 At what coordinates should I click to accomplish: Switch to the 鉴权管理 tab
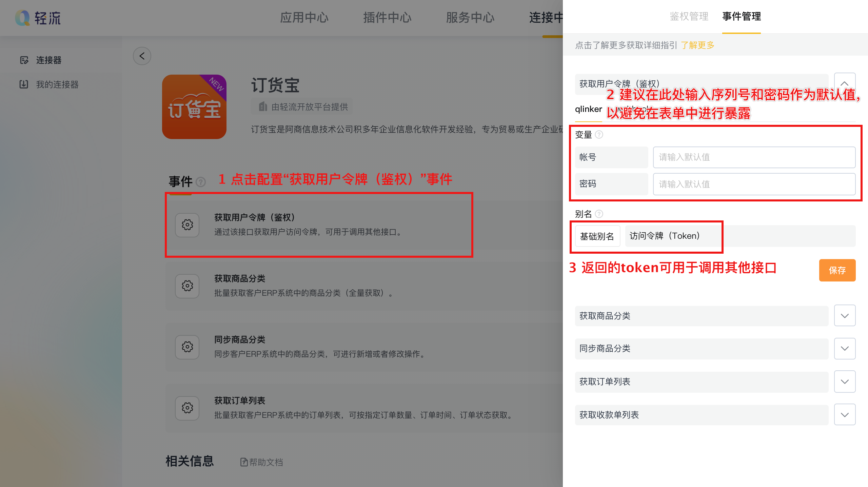[x=689, y=16]
